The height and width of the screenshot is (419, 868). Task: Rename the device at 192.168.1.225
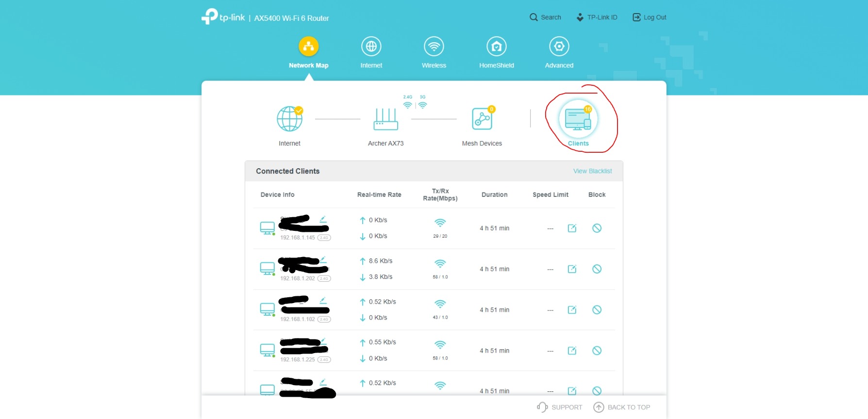tap(323, 341)
